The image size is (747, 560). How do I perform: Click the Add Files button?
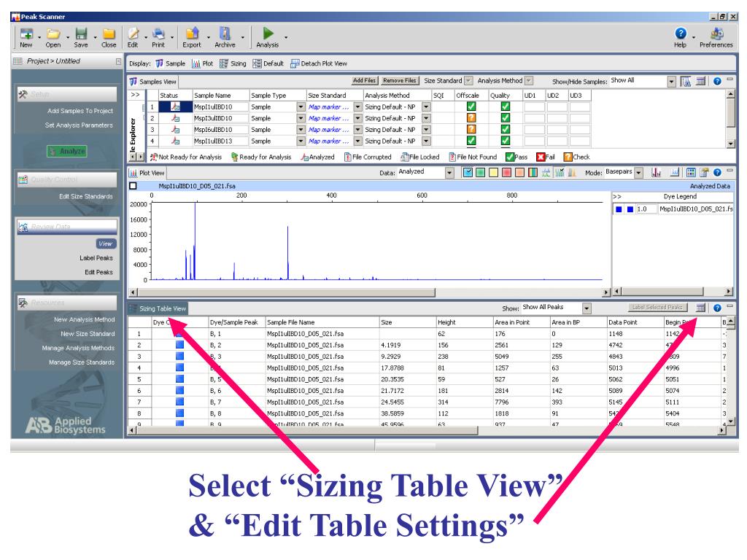click(365, 80)
